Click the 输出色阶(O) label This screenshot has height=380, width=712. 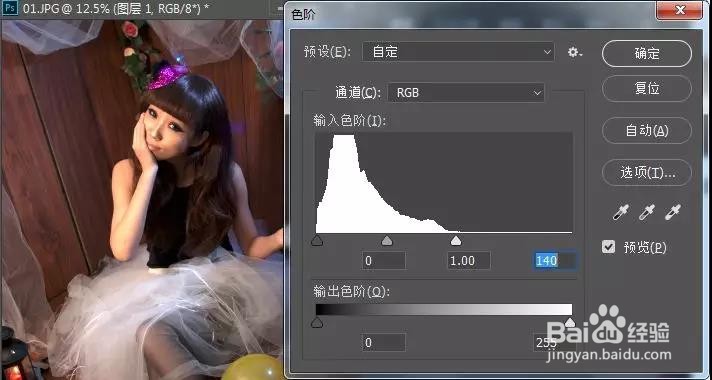pyautogui.click(x=351, y=292)
